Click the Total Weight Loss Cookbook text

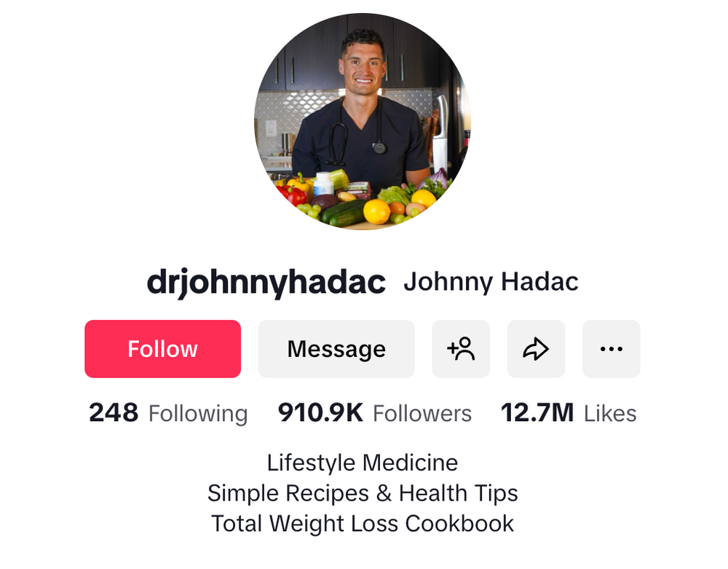pyautogui.click(x=363, y=524)
